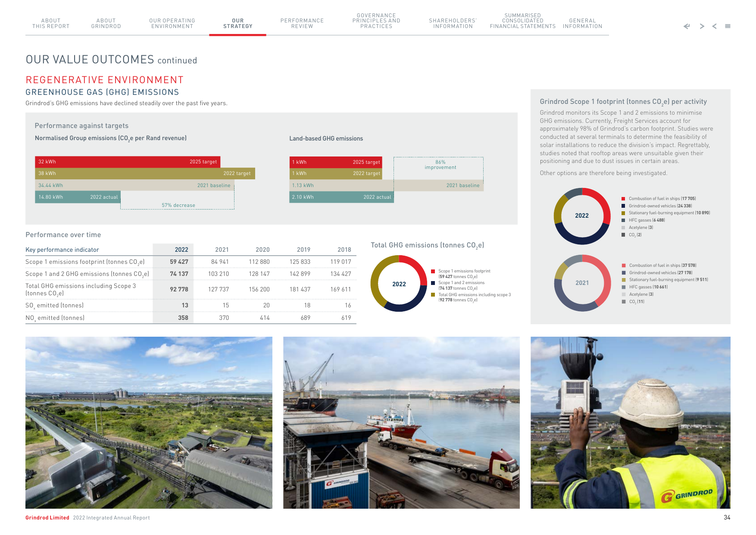Image resolution: width=756 pixels, height=535 pixels.
Task: Click the harbour quay with trucks photo
Action: (x=401, y=422)
